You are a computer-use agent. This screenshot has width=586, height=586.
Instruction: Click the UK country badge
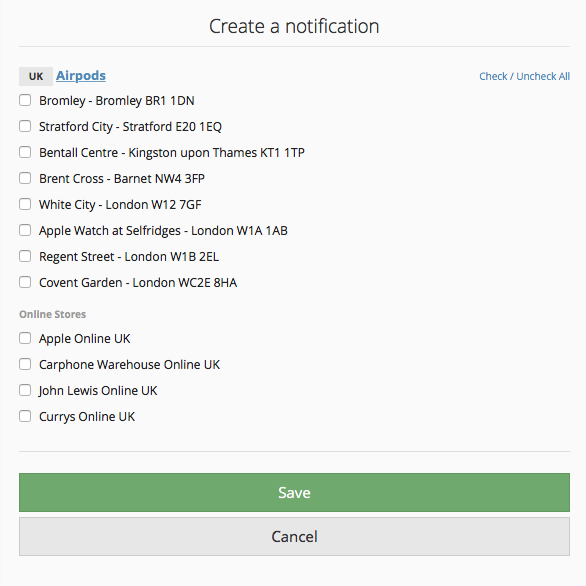point(36,76)
